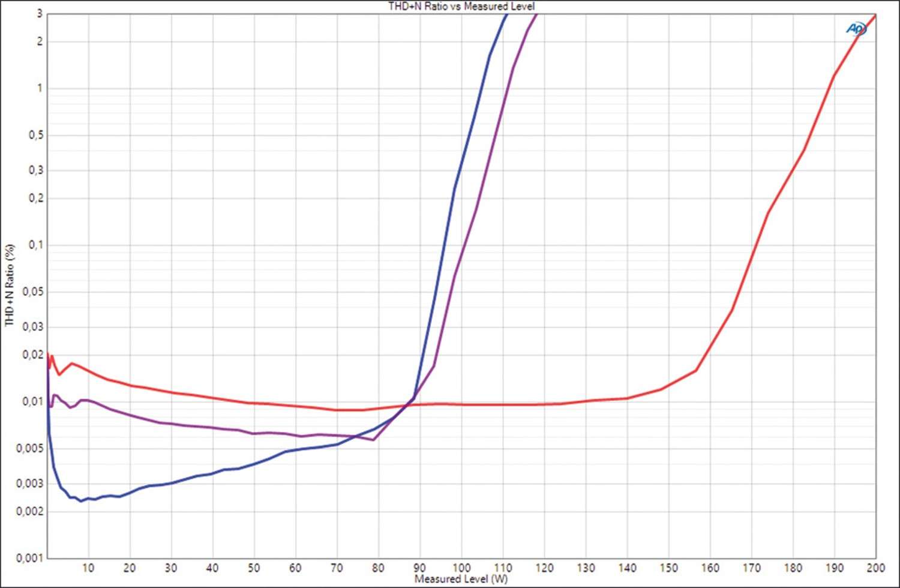Select the Y-axis value '0,5'
This screenshot has width=900, height=588.
36,135
